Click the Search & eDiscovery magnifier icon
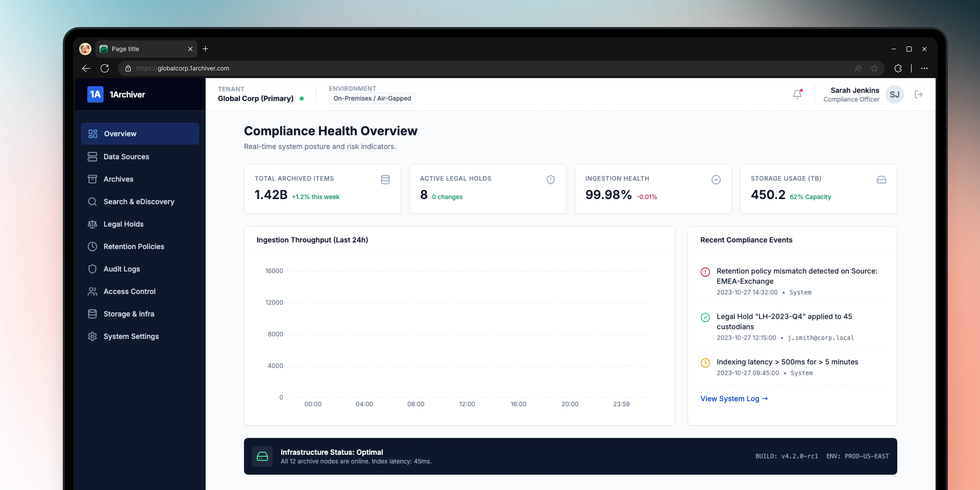The height and width of the screenshot is (490, 980). (x=92, y=201)
